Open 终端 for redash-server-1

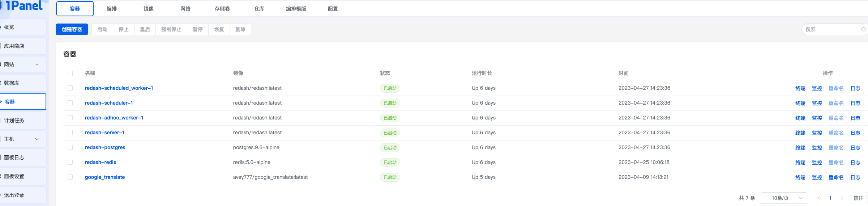click(800, 133)
